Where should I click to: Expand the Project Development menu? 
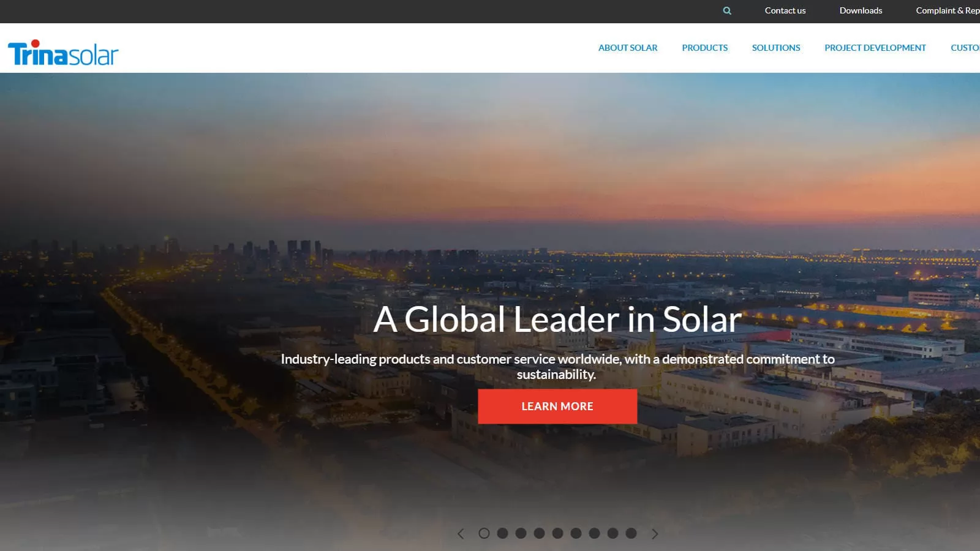875,48
